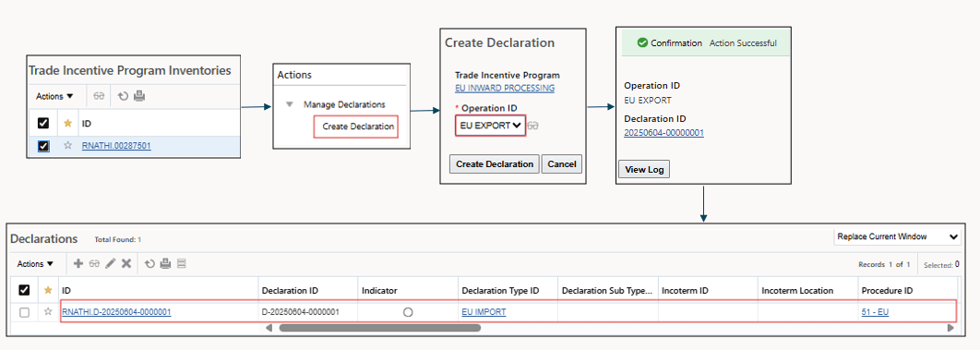
Task: Click the New (plus) icon in Declarations toolbar
Action: (x=78, y=264)
